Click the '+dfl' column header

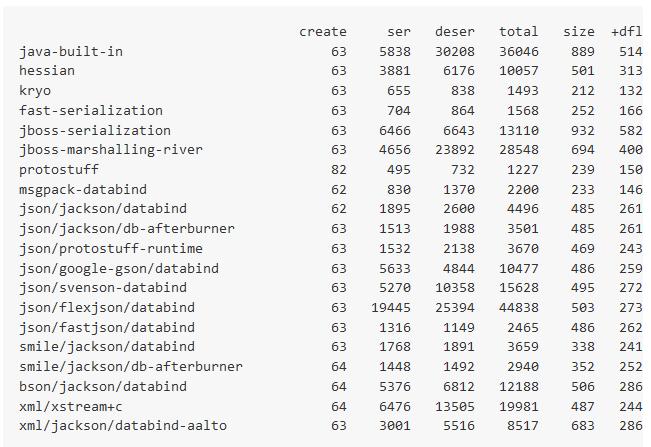point(627,32)
